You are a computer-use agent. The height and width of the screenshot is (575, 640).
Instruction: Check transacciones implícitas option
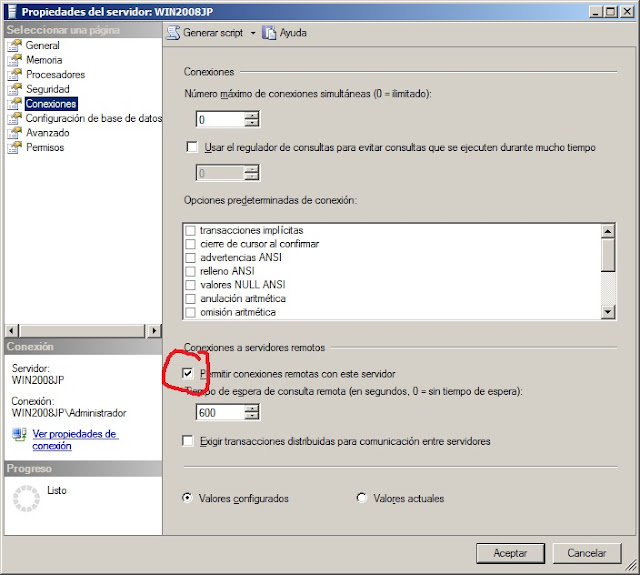tap(191, 231)
